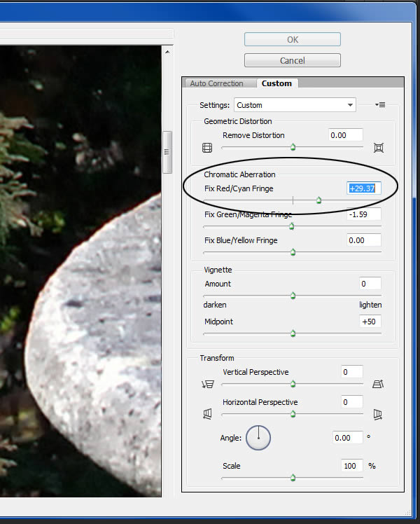Screen dimensions: 420x524
Task: Click the Fix Red/Cyan Fringe slider handle
Action: (x=318, y=200)
